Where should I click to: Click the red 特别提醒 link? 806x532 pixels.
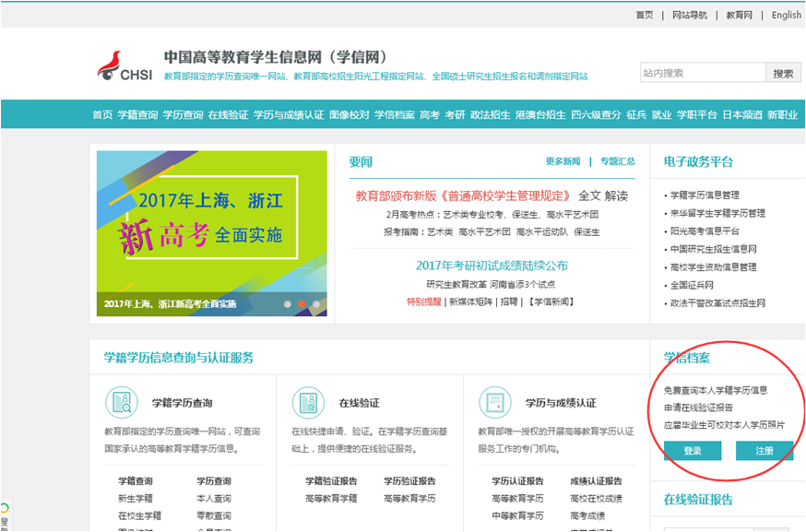click(424, 301)
